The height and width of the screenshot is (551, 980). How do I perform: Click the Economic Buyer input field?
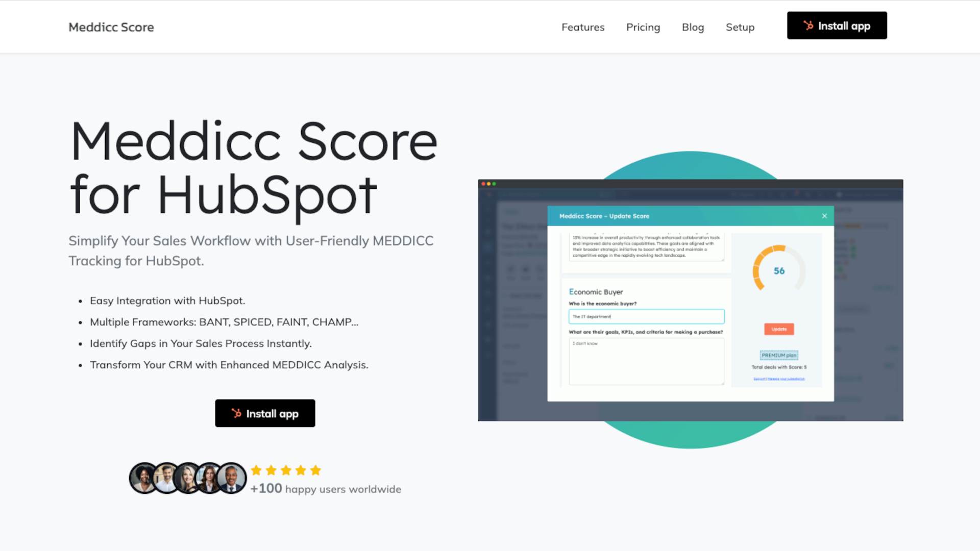click(646, 316)
